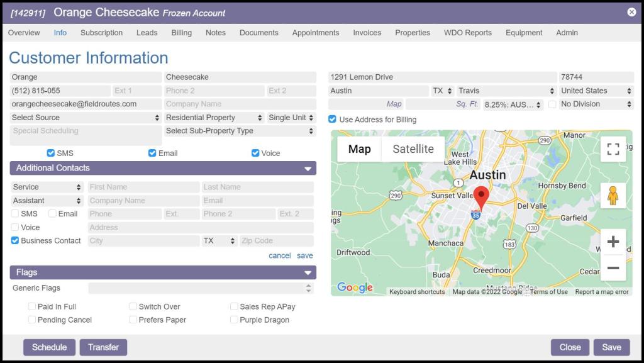This screenshot has height=363, width=644.
Task: Collapse the Flags section arrow
Action: (308, 273)
